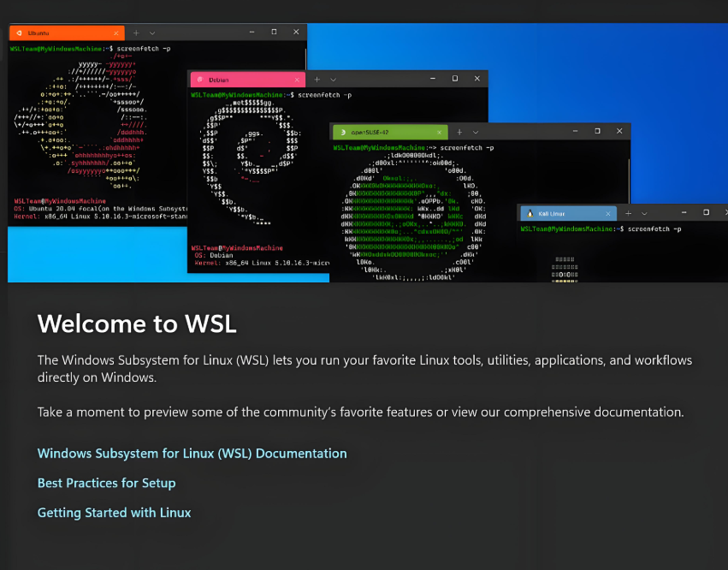Click the Ubuntu logo icon on tab
Image resolution: width=728 pixels, height=570 pixels.
pos(19,33)
